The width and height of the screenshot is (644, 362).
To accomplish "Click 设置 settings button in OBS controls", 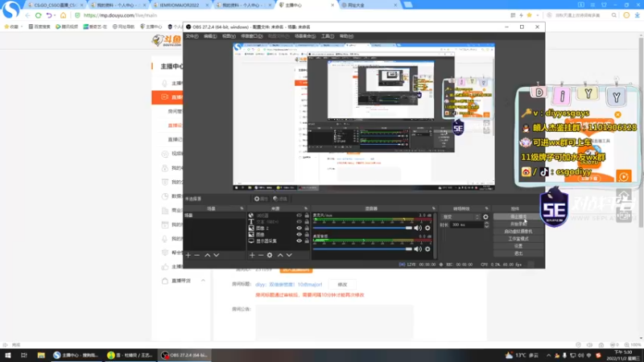I will (518, 246).
